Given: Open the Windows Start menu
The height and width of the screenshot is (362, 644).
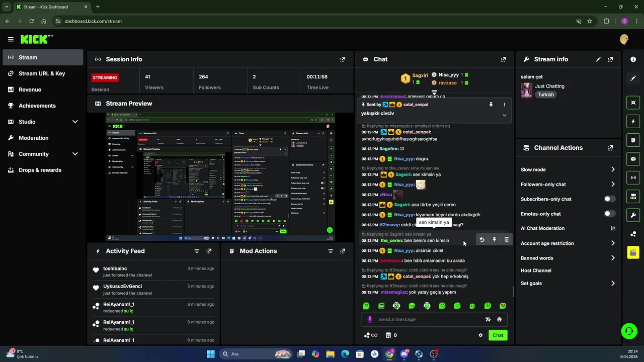Looking at the screenshot, I should 211,354.
